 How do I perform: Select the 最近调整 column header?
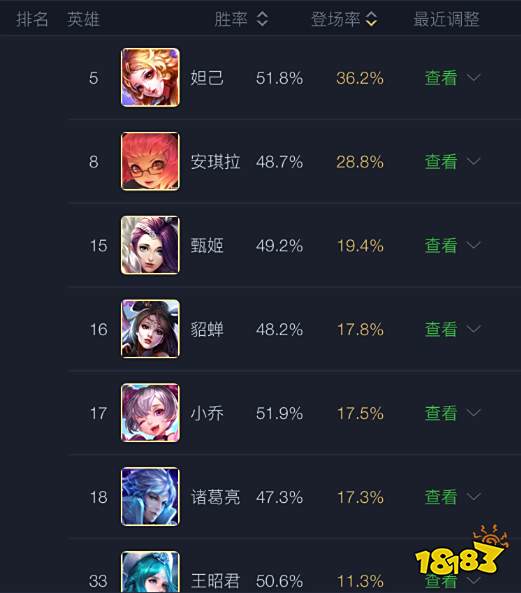pyautogui.click(x=446, y=19)
